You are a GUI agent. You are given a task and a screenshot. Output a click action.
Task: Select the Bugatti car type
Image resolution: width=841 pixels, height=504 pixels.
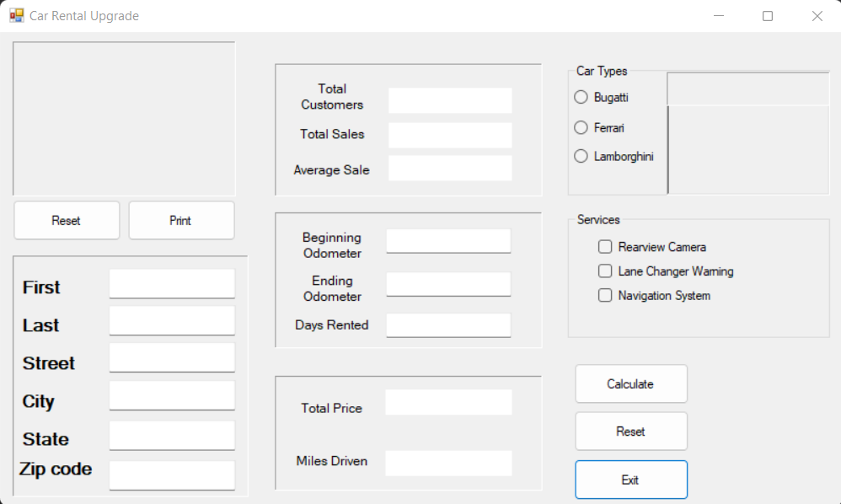click(x=581, y=97)
